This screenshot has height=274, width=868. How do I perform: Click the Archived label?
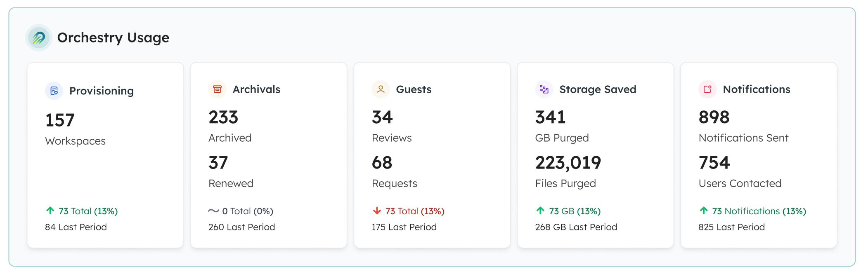[x=230, y=138]
